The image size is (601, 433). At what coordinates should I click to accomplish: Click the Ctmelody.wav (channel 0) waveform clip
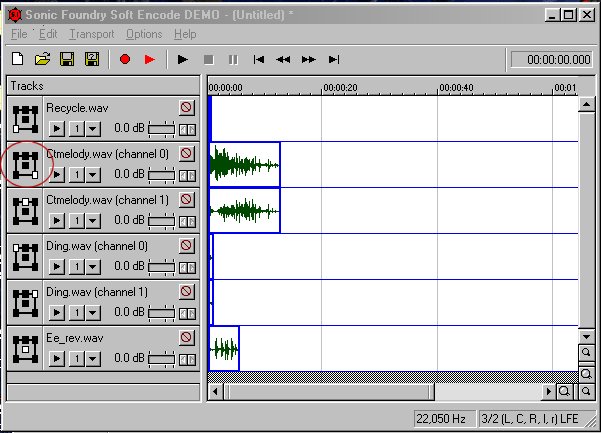pyautogui.click(x=244, y=165)
